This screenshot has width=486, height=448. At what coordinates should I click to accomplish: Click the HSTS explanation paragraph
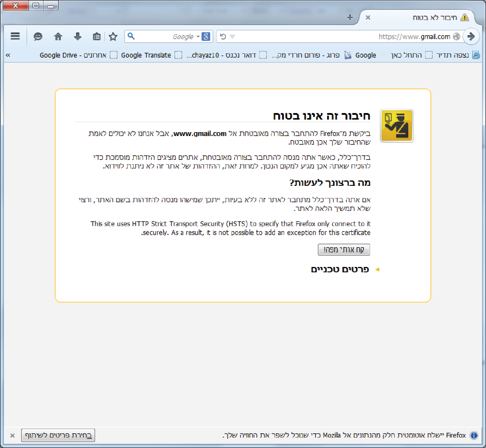pyautogui.click(x=230, y=228)
